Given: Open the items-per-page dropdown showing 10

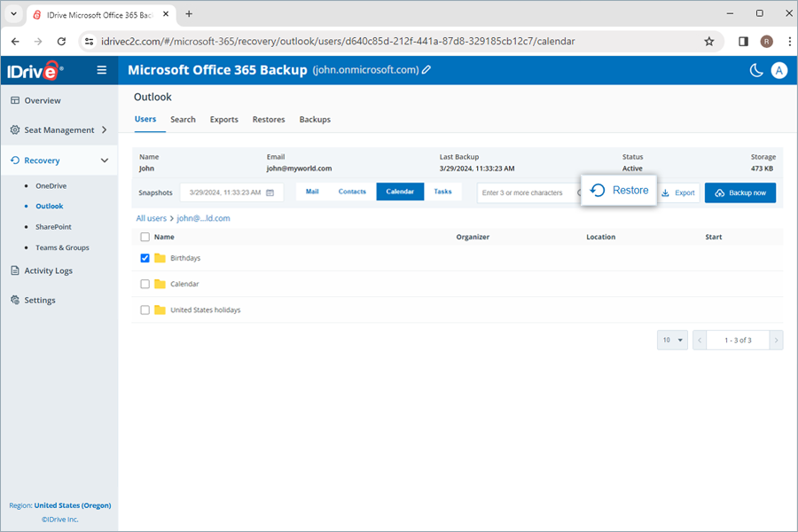Looking at the screenshot, I should click(x=671, y=340).
